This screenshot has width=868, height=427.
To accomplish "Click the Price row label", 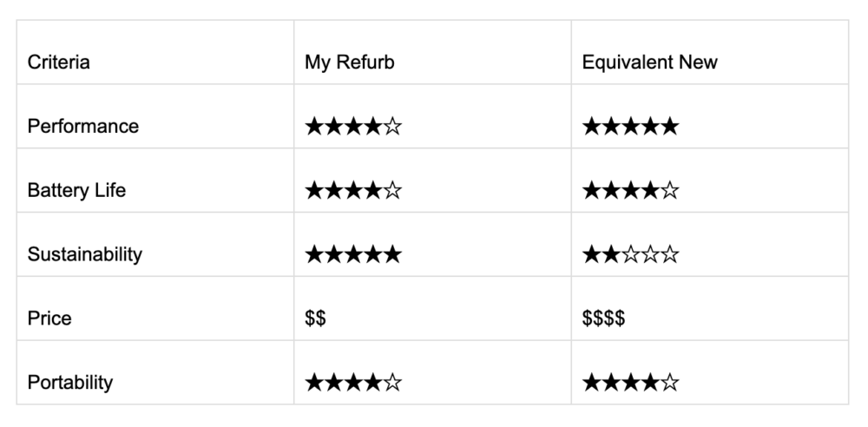I will [x=49, y=319].
